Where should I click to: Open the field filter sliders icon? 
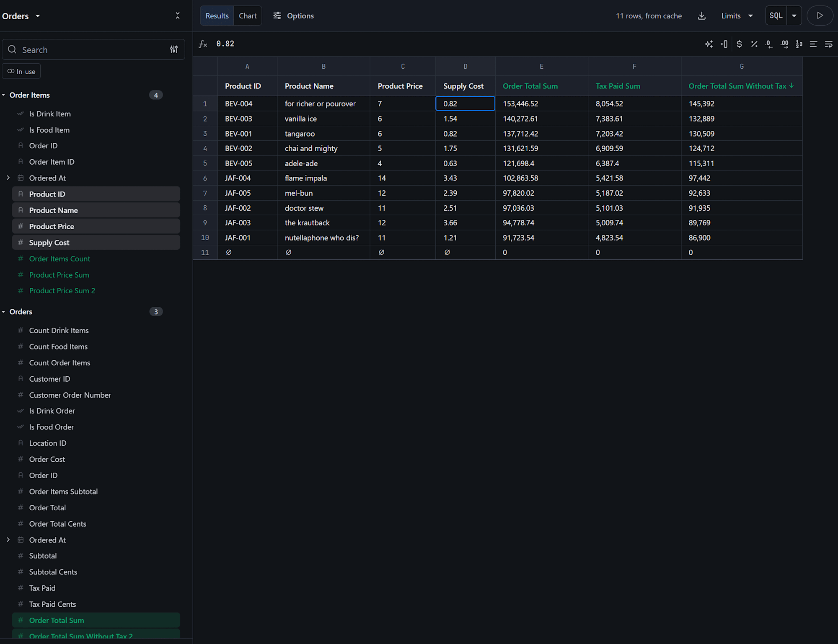click(174, 49)
